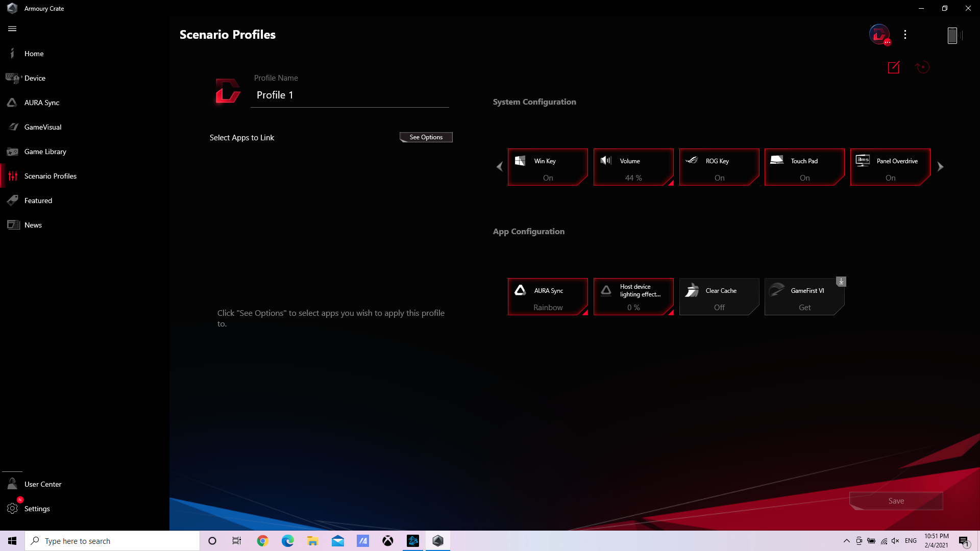This screenshot has width=980, height=551.
Task: Click the create new profile icon
Action: click(x=894, y=67)
